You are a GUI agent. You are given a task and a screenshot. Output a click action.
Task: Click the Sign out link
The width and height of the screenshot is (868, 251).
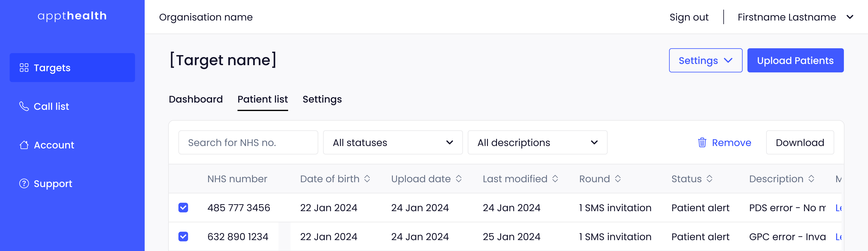pyautogui.click(x=689, y=17)
